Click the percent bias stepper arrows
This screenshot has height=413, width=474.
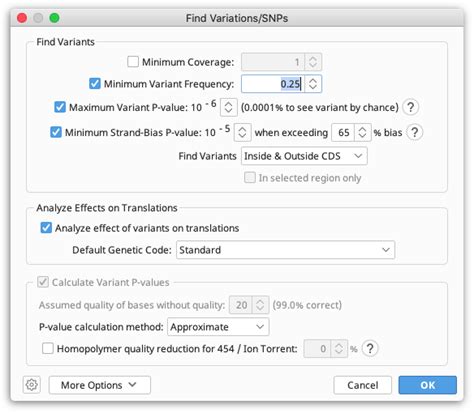pyautogui.click(x=362, y=132)
